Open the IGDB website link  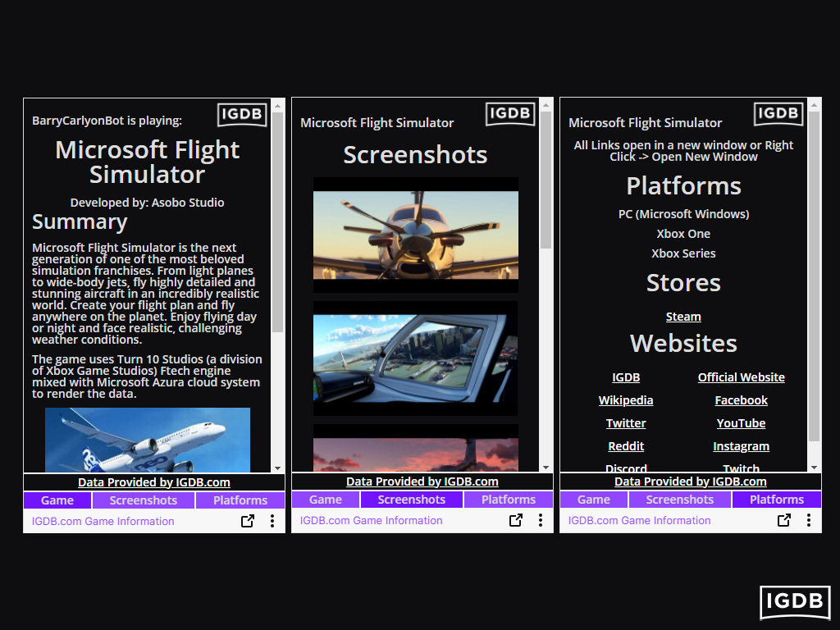coord(626,377)
